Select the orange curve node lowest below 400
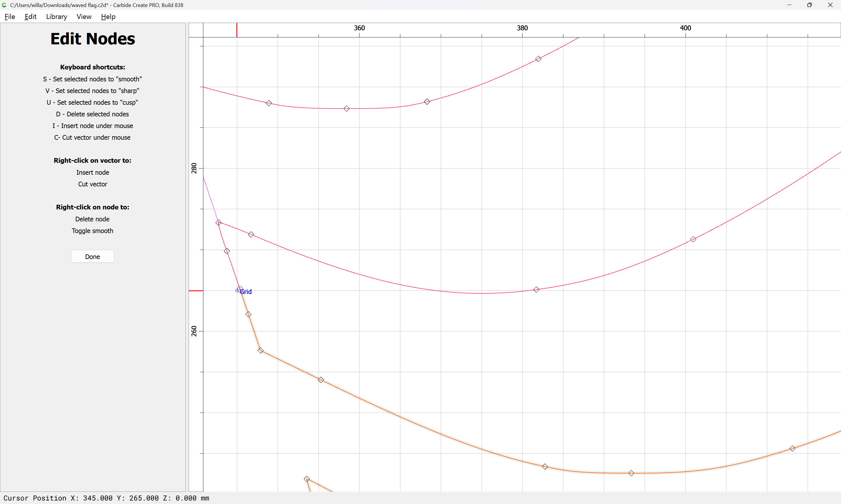 (x=631, y=473)
